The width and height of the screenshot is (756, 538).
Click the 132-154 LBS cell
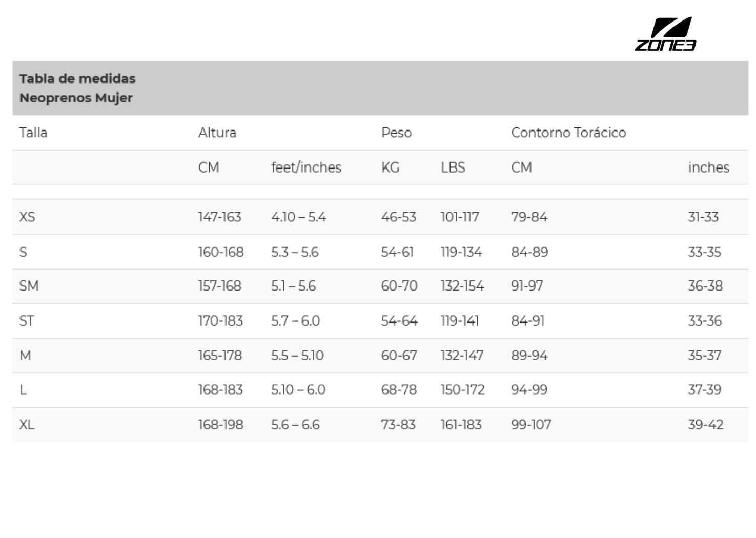point(462,286)
